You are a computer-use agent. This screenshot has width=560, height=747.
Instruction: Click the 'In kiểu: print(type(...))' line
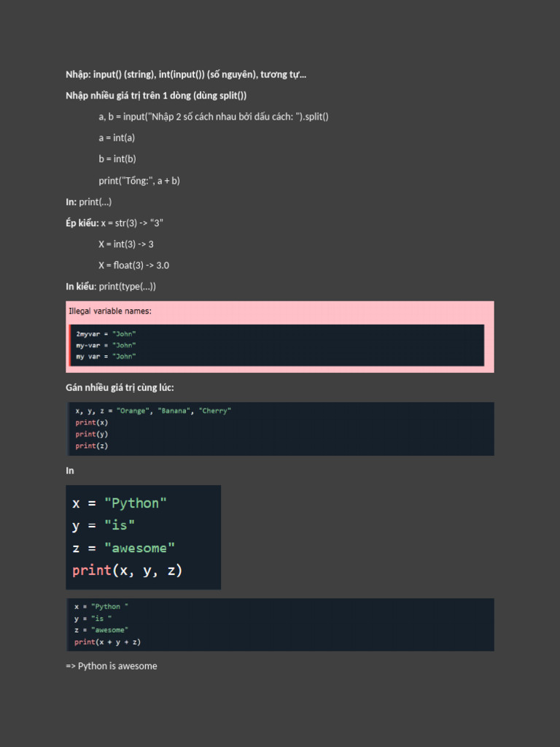[x=111, y=286]
